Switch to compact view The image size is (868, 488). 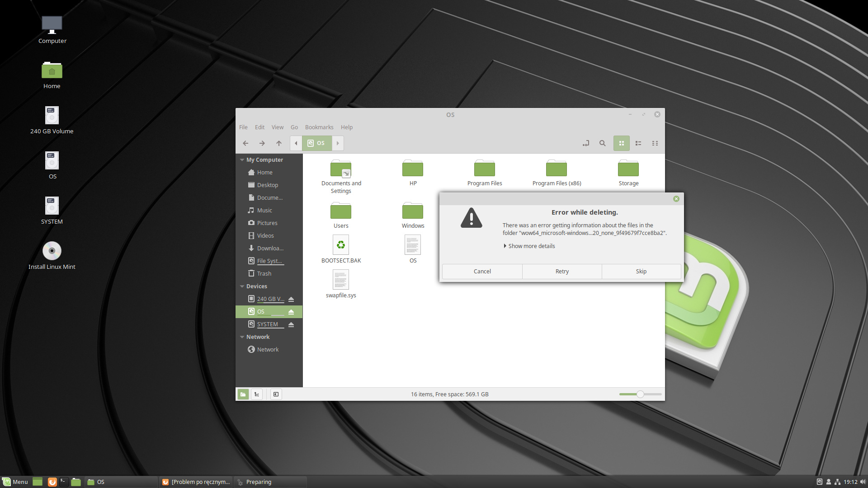[655, 143]
